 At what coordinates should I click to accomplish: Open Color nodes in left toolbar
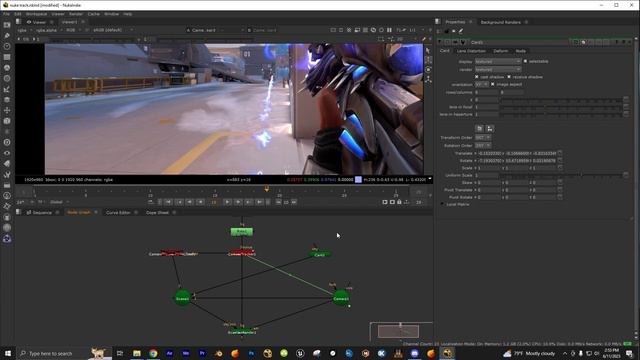[7, 68]
